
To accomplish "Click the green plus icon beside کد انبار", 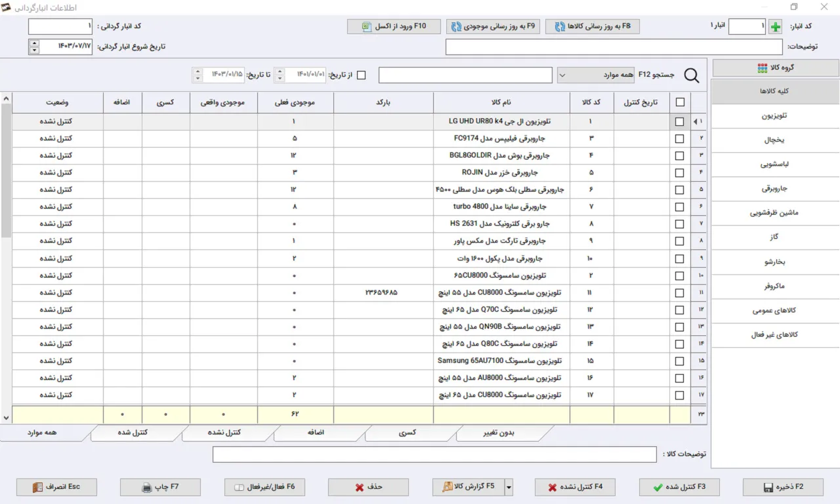I will click(x=776, y=27).
